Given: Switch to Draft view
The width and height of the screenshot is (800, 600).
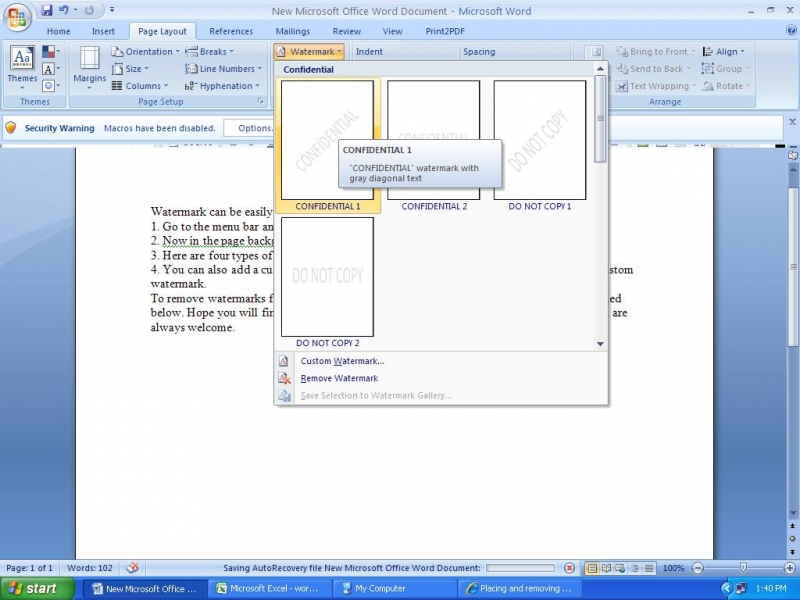Looking at the screenshot, I should tap(648, 568).
